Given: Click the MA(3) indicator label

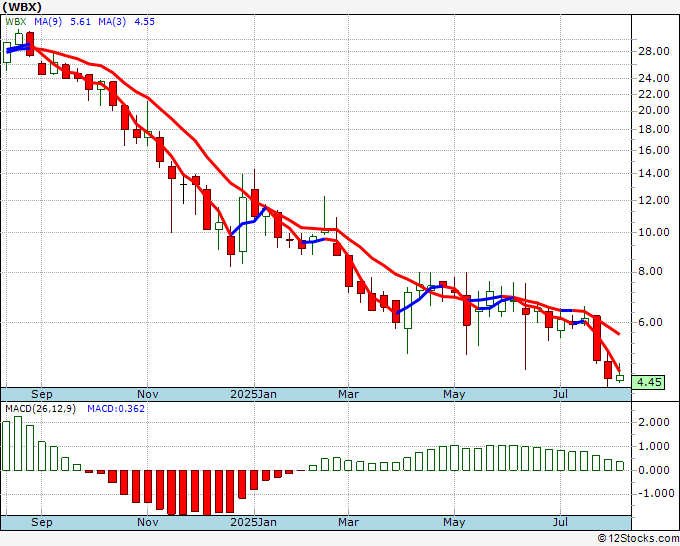Looking at the screenshot, I should click(112, 22).
